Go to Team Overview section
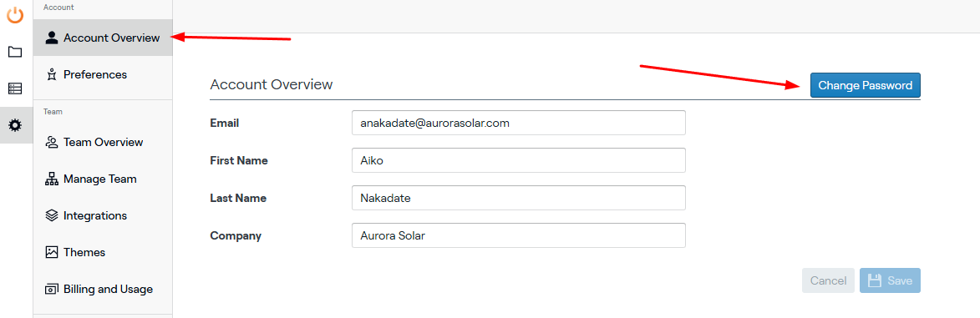This screenshot has height=318, width=980. [x=103, y=143]
